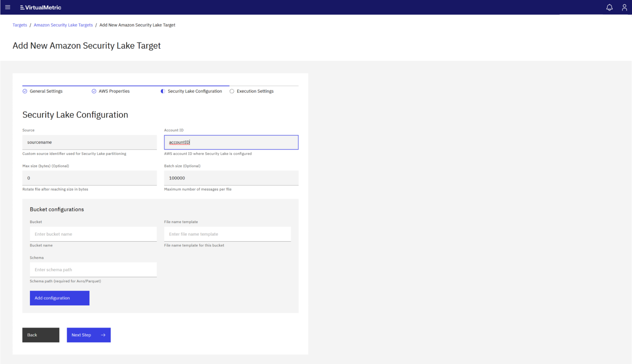632x364 pixels.
Task: Click the checkmark icon beside AWS Properties
Action: pyautogui.click(x=93, y=91)
